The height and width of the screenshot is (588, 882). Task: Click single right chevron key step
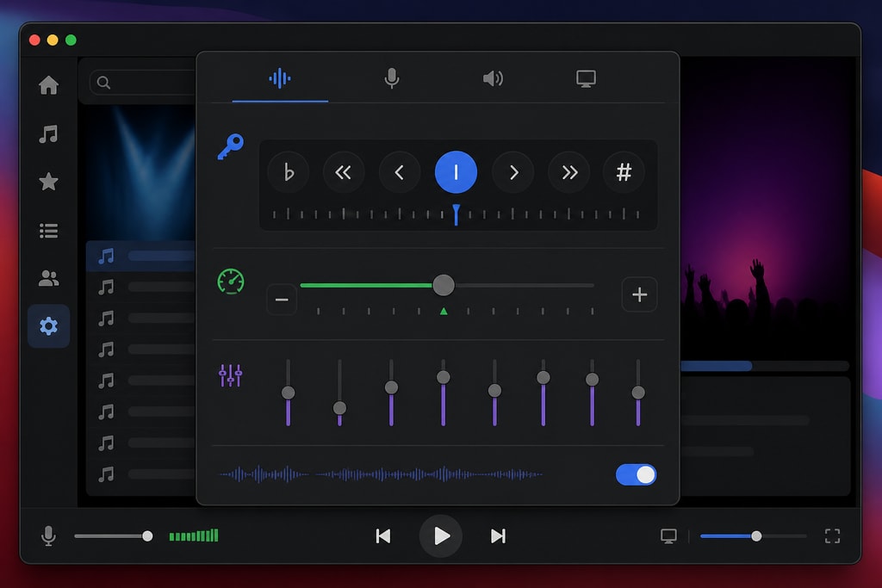coord(513,172)
